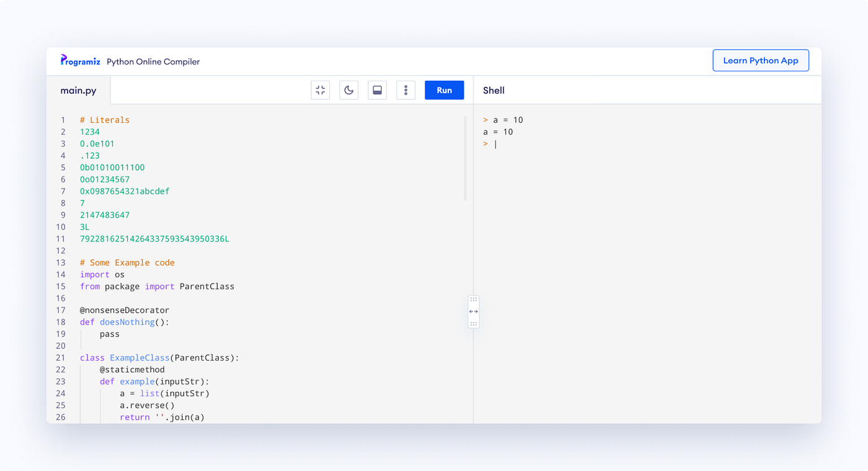Click the console layout panel icon
Viewport: 868px width, 471px height.
(377, 90)
